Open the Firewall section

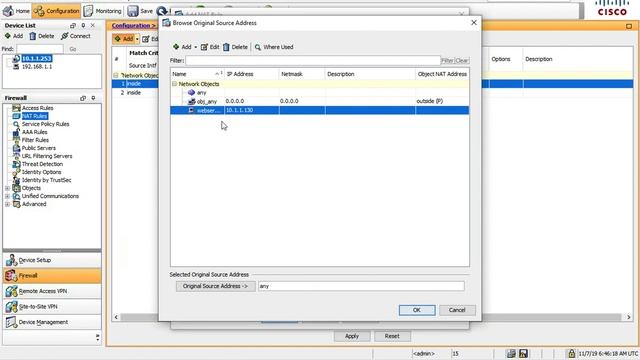pyautogui.click(x=52, y=276)
